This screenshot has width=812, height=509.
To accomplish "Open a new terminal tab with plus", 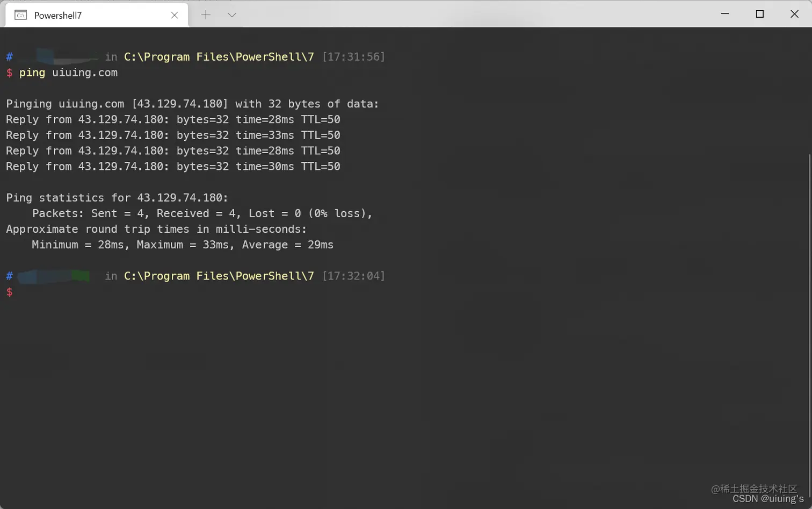I will click(x=206, y=15).
